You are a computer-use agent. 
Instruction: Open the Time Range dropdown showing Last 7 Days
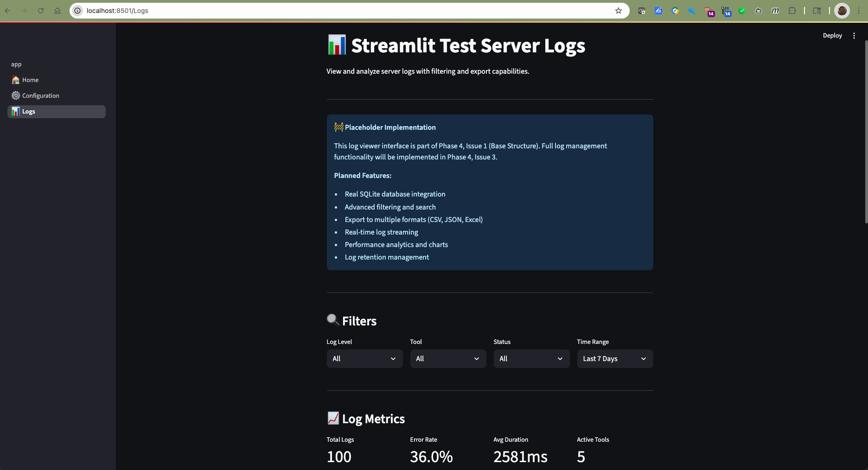(614, 358)
